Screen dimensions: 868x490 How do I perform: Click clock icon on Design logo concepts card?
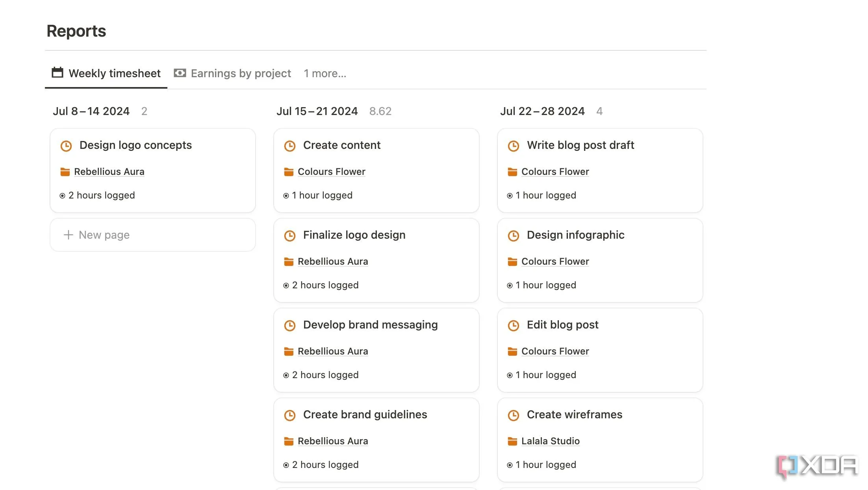66,146
